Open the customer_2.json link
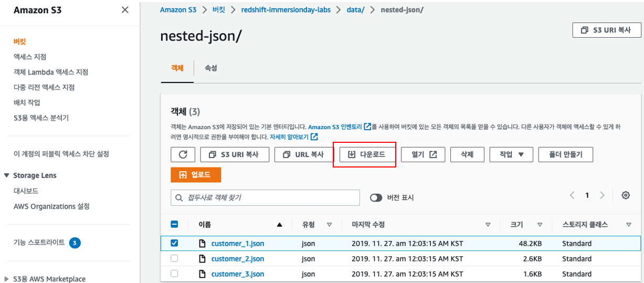The image size is (644, 283). pos(237,259)
